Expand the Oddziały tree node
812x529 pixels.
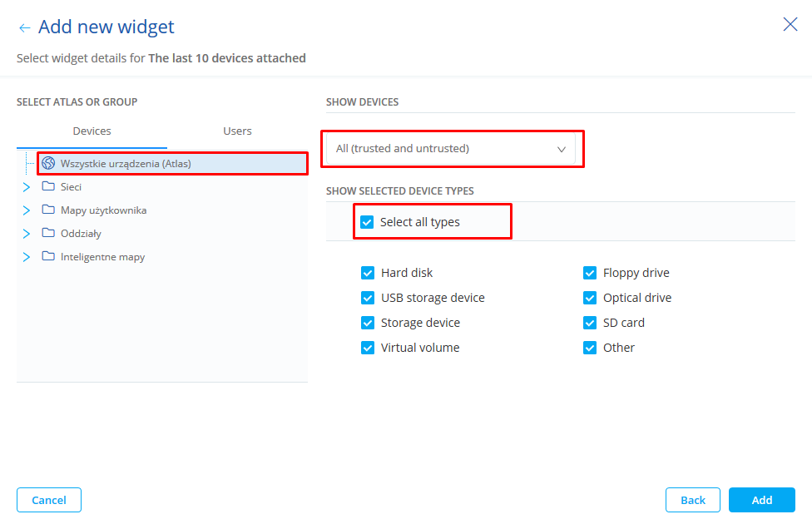pos(26,233)
